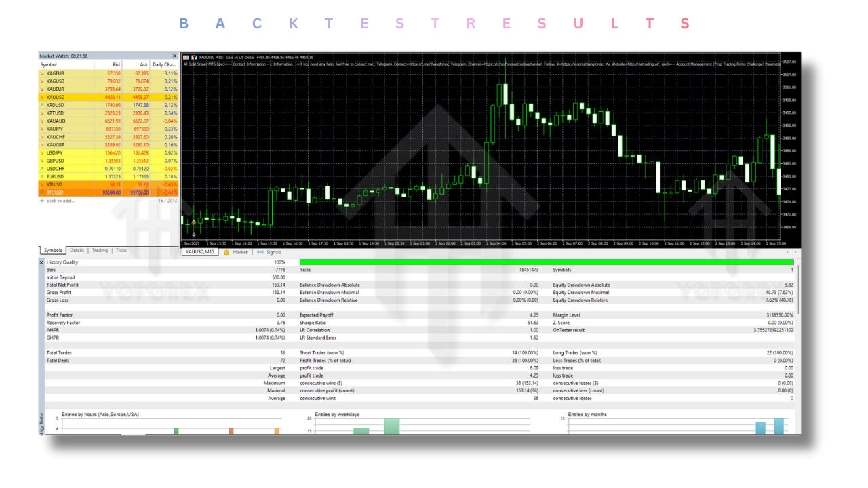Switch back to the Symbols tab

coord(52,250)
